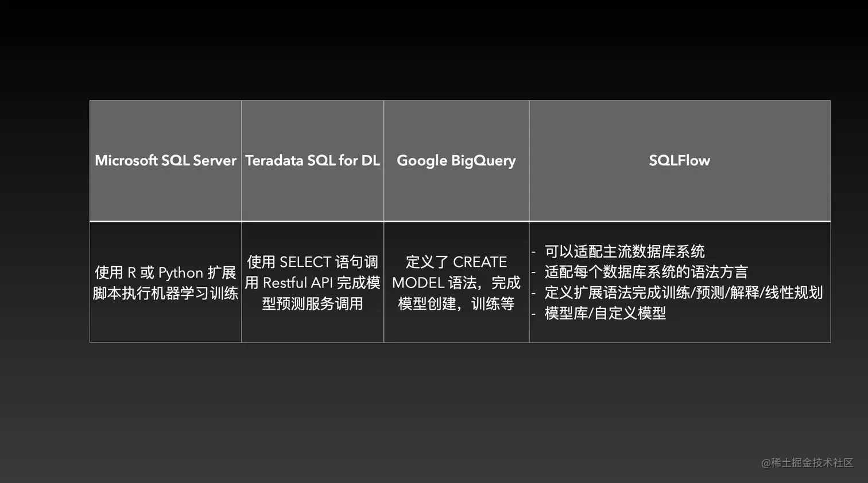
Task: Select the Microsoft SQL Server column header
Action: 165,160
